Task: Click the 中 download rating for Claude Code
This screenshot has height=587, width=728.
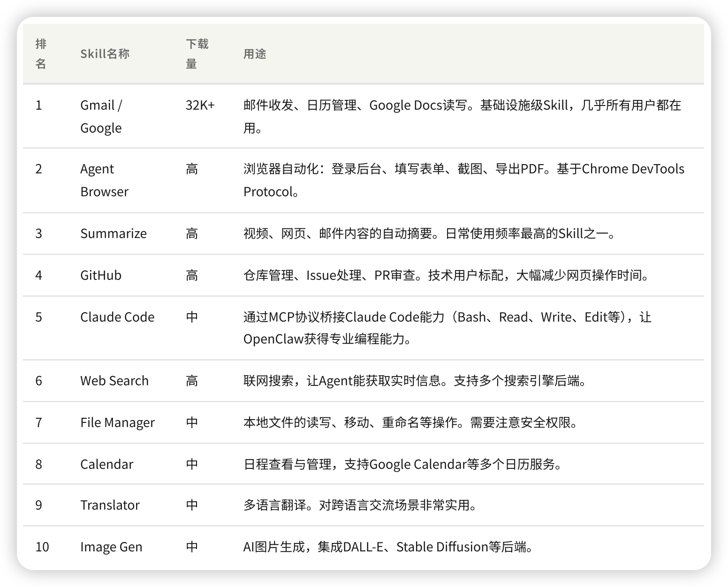Action: tap(192, 317)
